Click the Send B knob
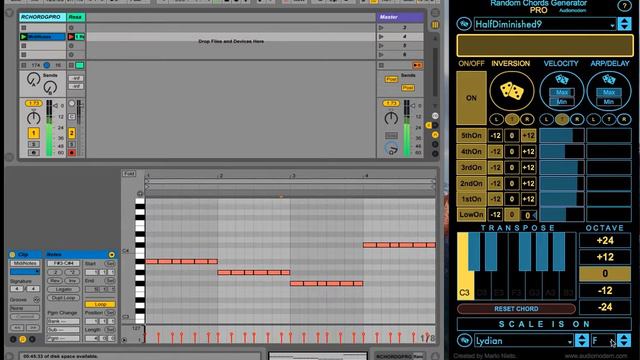The height and width of the screenshot is (360, 640). point(50,87)
